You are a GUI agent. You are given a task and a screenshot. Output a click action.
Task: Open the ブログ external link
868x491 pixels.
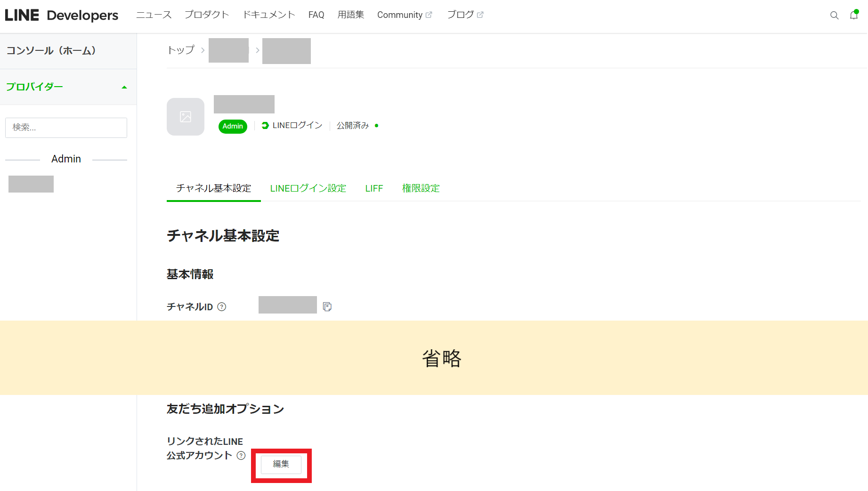coord(465,15)
